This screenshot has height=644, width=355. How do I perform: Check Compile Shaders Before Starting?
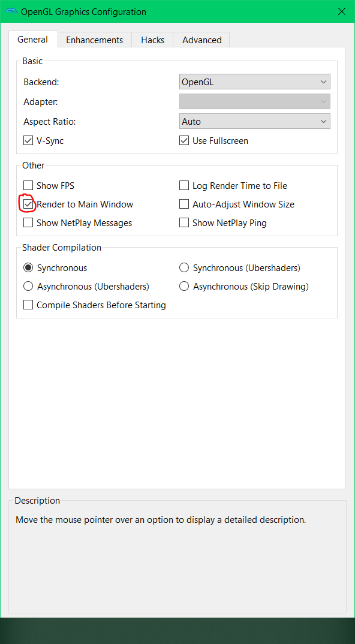(28, 305)
